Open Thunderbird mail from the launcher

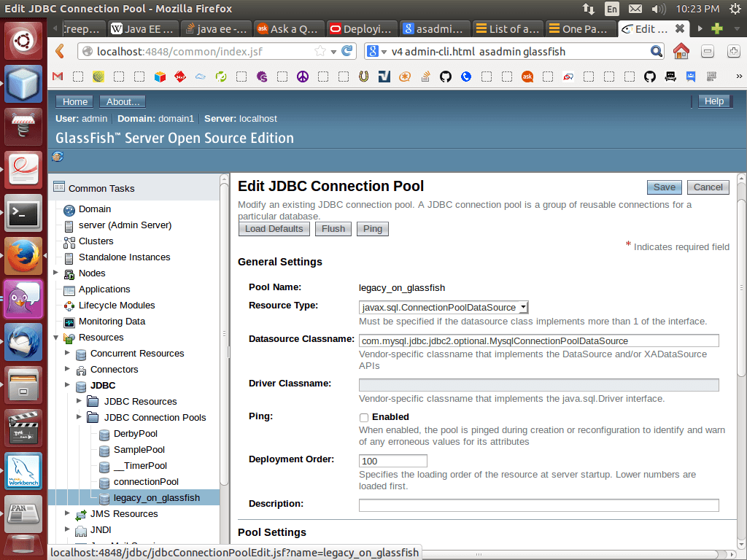tap(24, 342)
